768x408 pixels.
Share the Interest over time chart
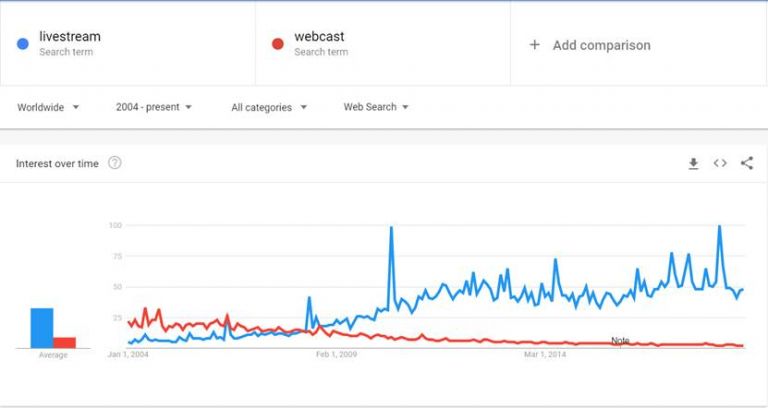(x=747, y=164)
